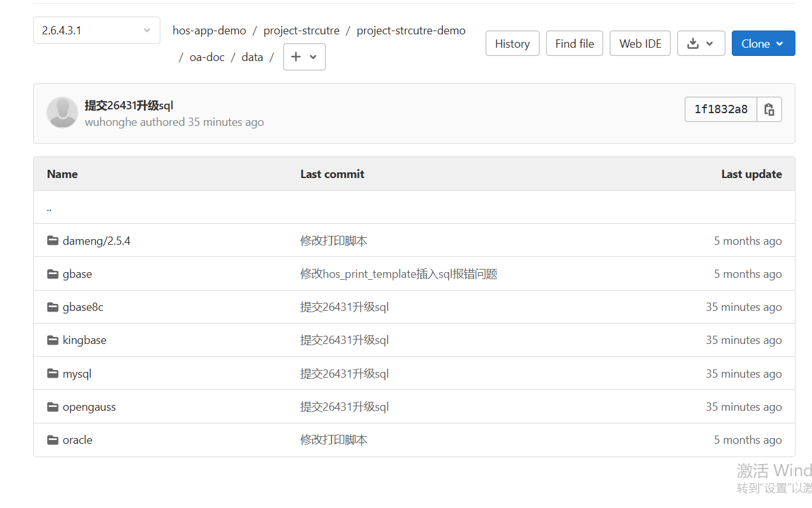Click the kingbase folder icon
This screenshot has width=812, height=508.
click(53, 340)
